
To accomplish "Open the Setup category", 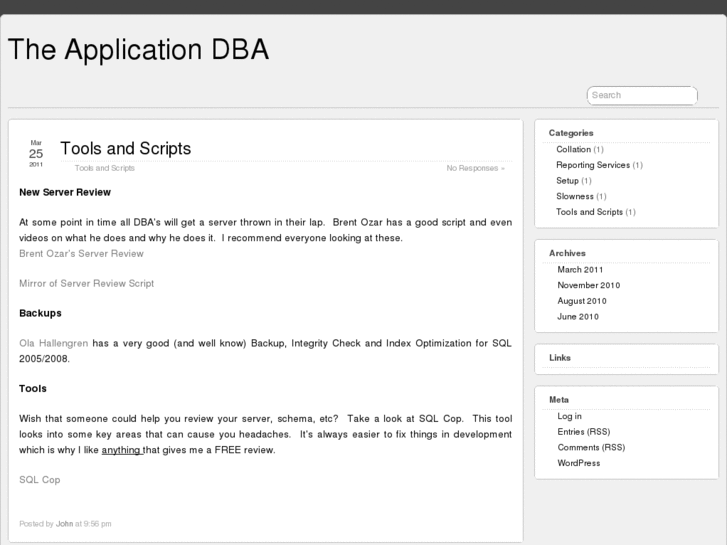I will [567, 181].
